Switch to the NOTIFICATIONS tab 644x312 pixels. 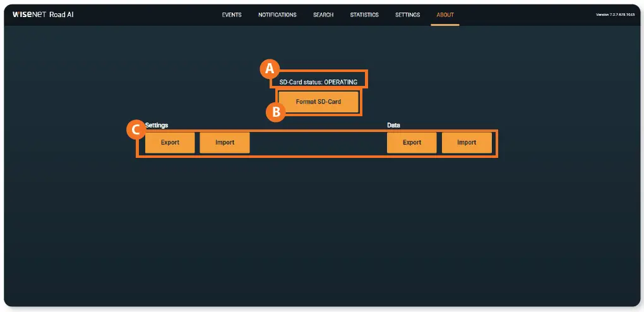tap(277, 15)
